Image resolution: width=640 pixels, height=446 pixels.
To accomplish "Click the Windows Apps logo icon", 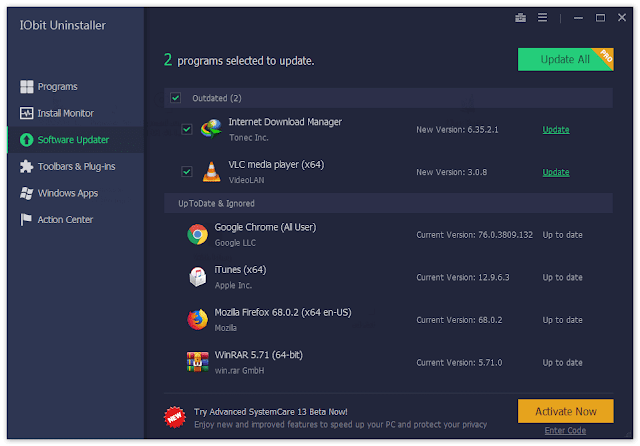I will [x=27, y=193].
